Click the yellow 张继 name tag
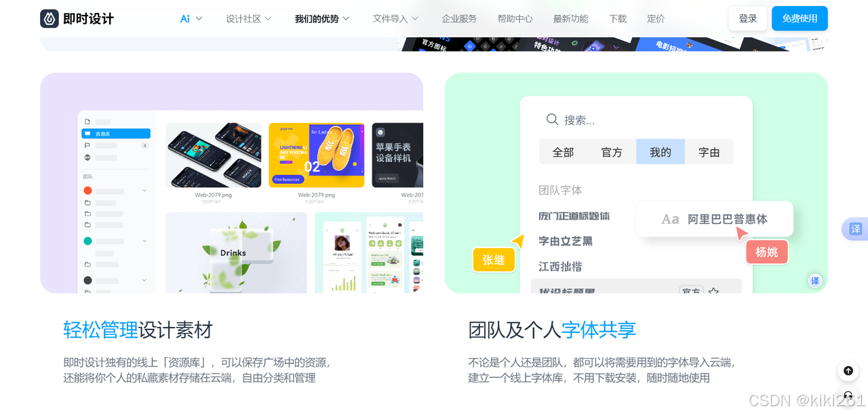This screenshot has height=415, width=868. (494, 260)
